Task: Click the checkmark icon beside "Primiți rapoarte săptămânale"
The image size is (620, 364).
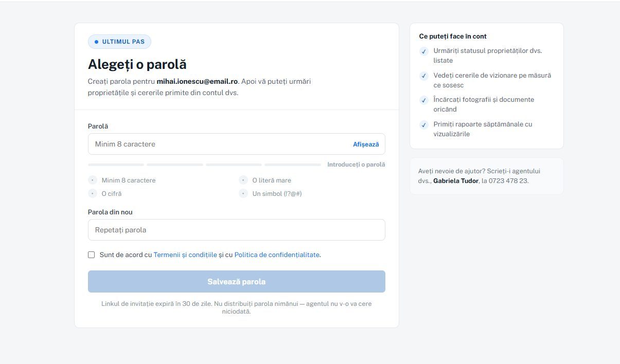Action: click(x=423, y=124)
